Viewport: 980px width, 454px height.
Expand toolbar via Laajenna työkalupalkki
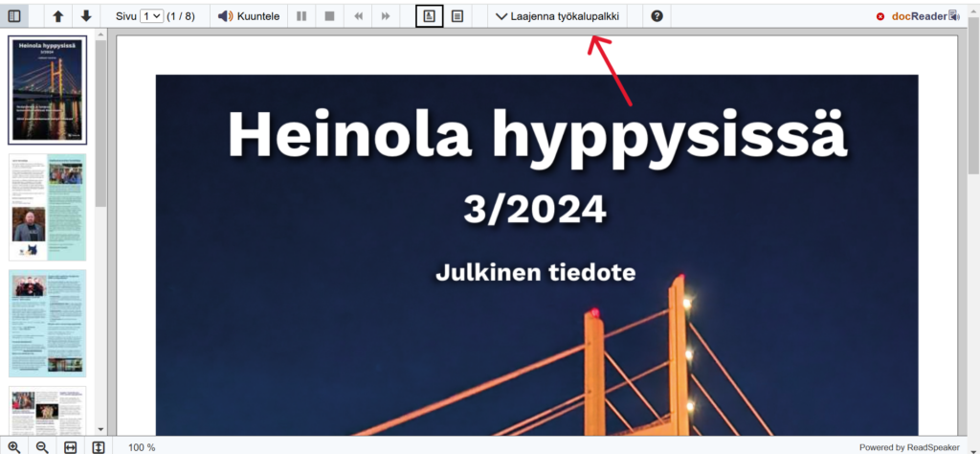click(558, 16)
